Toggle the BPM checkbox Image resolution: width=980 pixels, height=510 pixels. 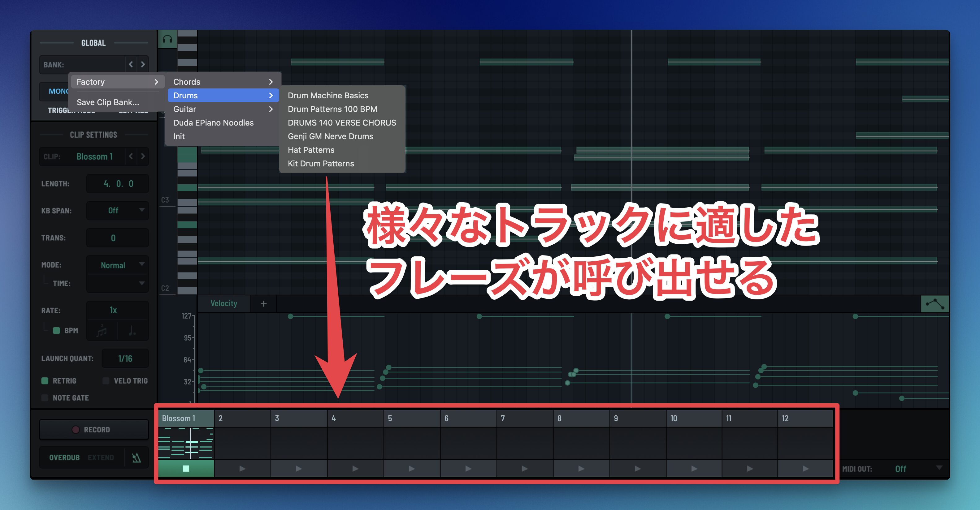point(56,330)
